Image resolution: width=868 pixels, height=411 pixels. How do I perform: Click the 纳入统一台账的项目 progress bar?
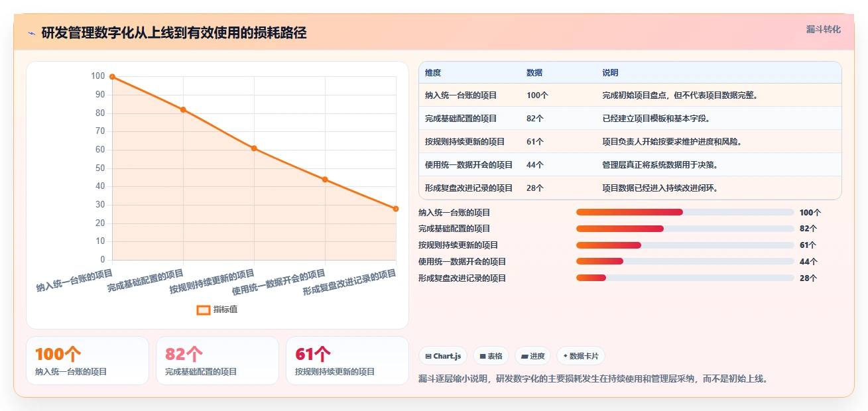[685, 212]
